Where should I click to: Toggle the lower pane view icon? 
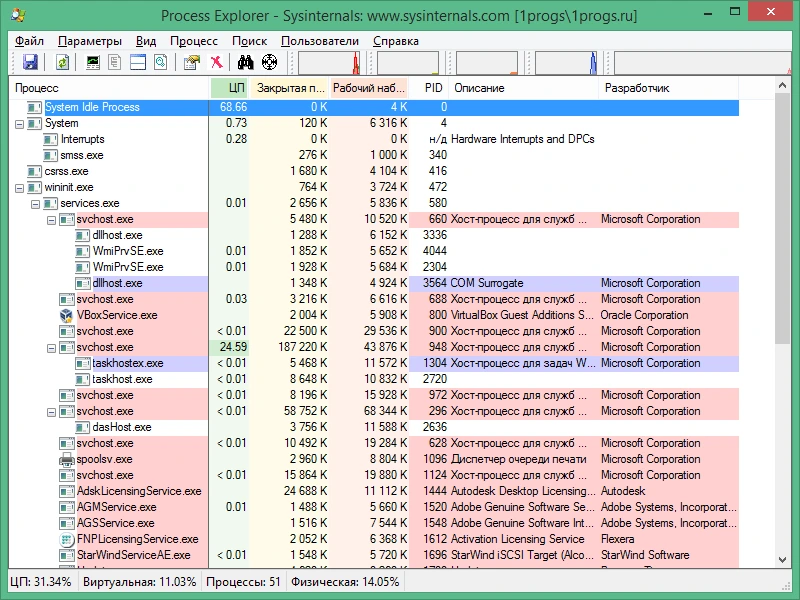(138, 62)
